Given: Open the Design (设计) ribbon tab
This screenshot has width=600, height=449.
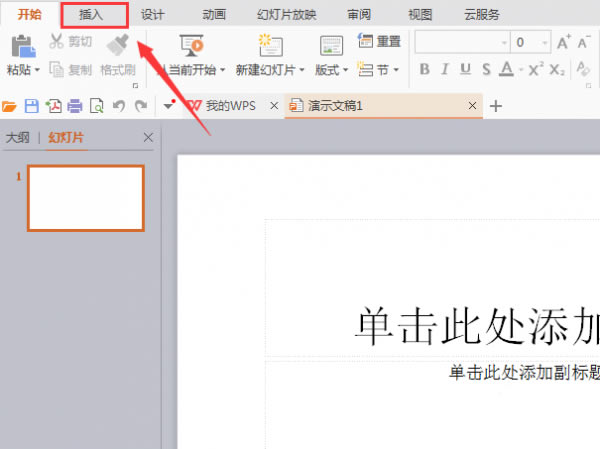Looking at the screenshot, I should (x=152, y=15).
